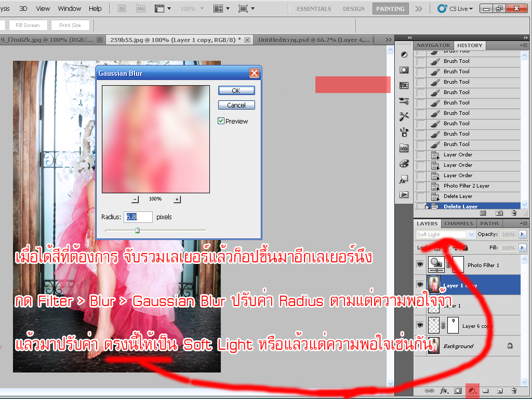Click OK in Gaussian Blur dialog
532x399 pixels.
tap(236, 90)
